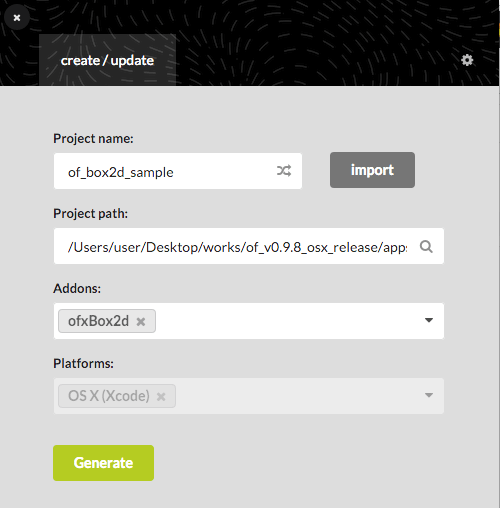The height and width of the screenshot is (508, 500).
Task: Click empty area of Addons selection box
Action: 287,321
